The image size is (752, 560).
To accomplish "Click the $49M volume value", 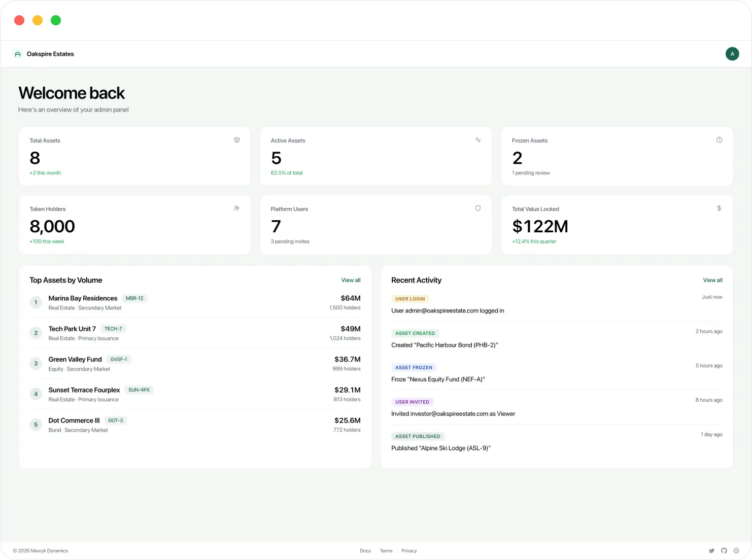I will pyautogui.click(x=351, y=329).
